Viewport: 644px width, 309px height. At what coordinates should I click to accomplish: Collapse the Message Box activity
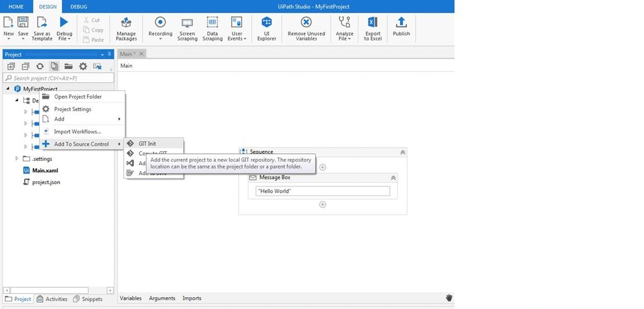click(393, 178)
